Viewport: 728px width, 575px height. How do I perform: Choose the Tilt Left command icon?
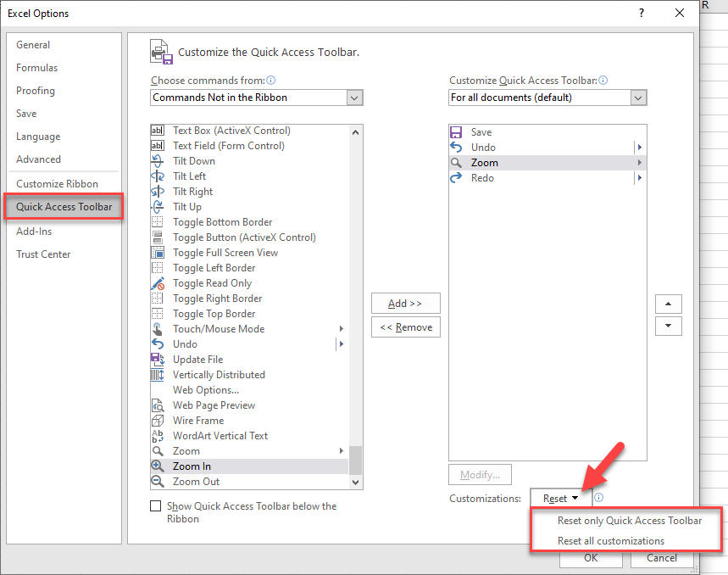[x=158, y=176]
